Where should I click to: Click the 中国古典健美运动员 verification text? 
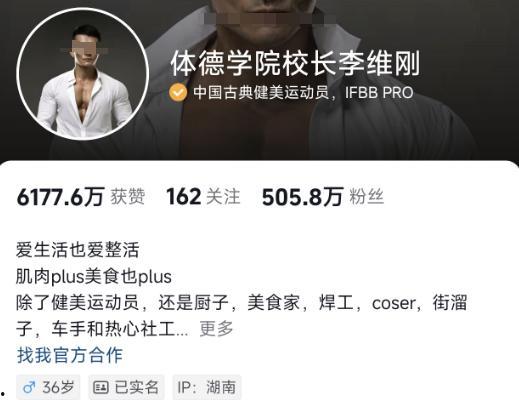click(261, 93)
